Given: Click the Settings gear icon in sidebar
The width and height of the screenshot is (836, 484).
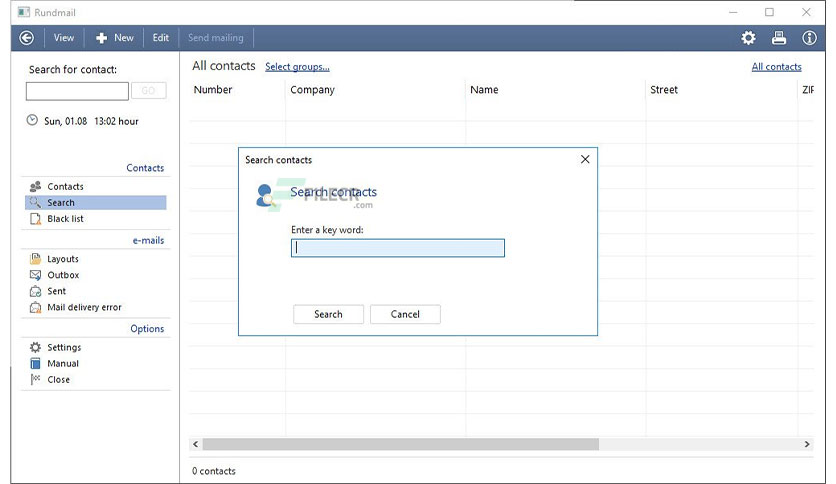Looking at the screenshot, I should click(x=35, y=348).
